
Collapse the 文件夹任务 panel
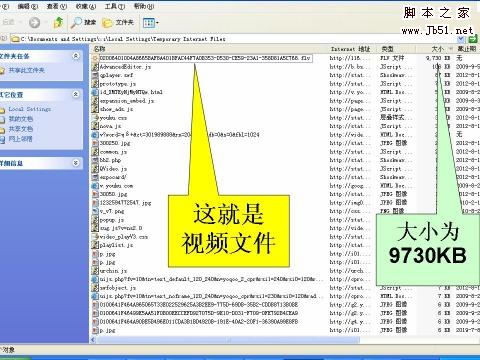click(x=76, y=56)
